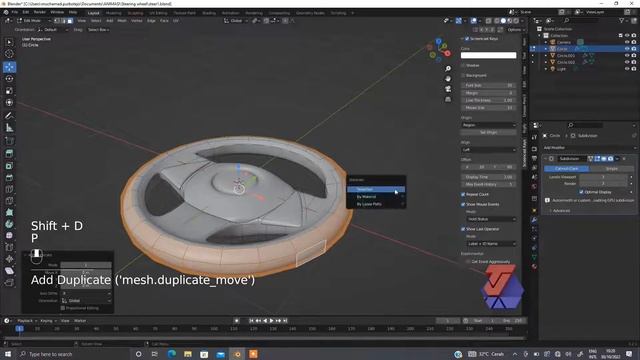The image size is (640, 360).
Task: Open the Object Data properties tab icon
Action: point(534,257)
